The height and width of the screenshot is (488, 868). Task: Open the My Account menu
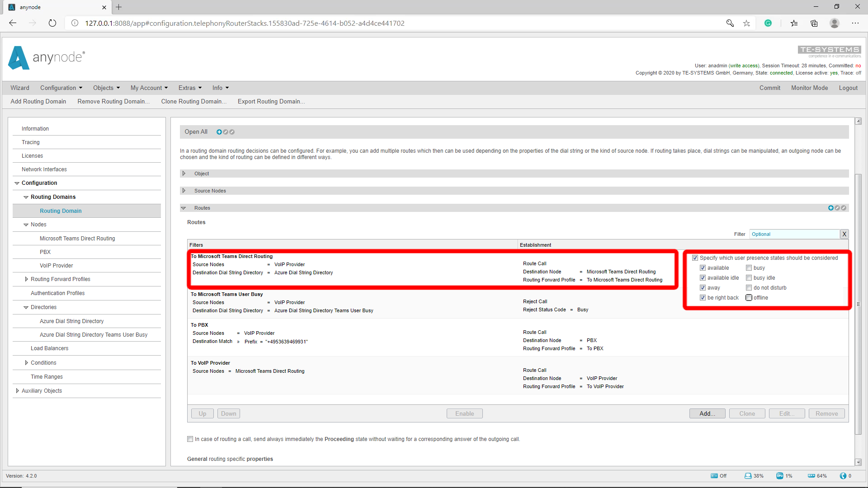coord(149,88)
